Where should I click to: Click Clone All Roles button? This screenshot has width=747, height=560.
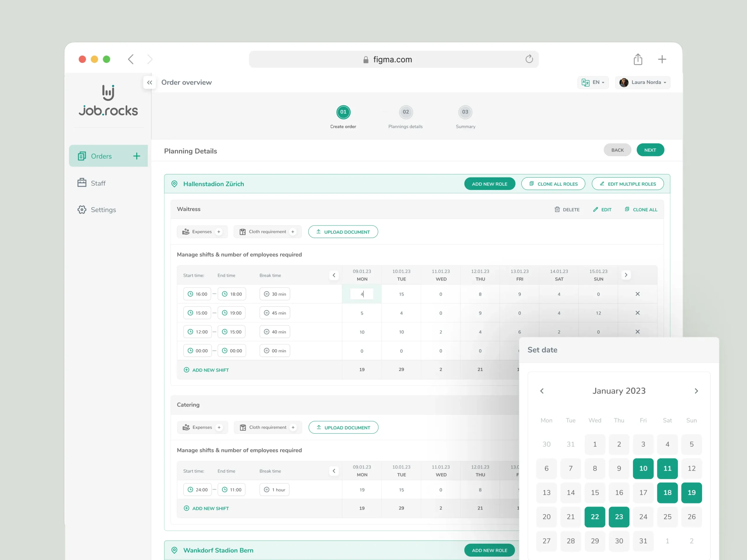point(553,184)
